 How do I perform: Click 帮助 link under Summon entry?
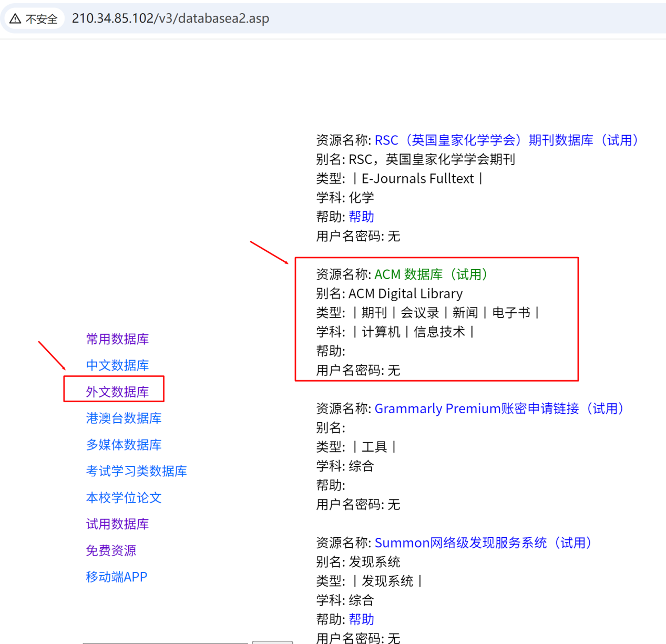coord(362,619)
